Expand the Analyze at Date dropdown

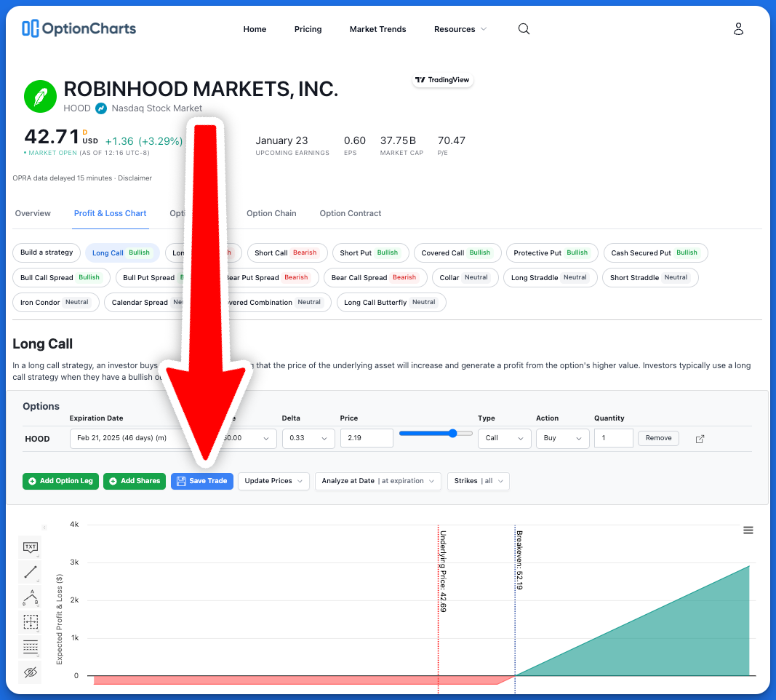pyautogui.click(x=377, y=481)
